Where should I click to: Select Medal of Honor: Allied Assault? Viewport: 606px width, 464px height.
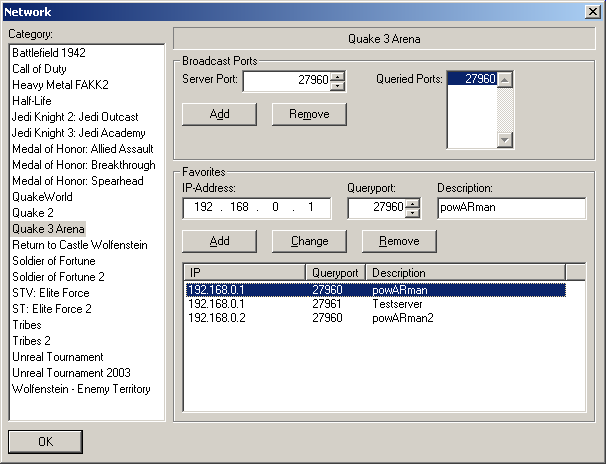pos(83,149)
